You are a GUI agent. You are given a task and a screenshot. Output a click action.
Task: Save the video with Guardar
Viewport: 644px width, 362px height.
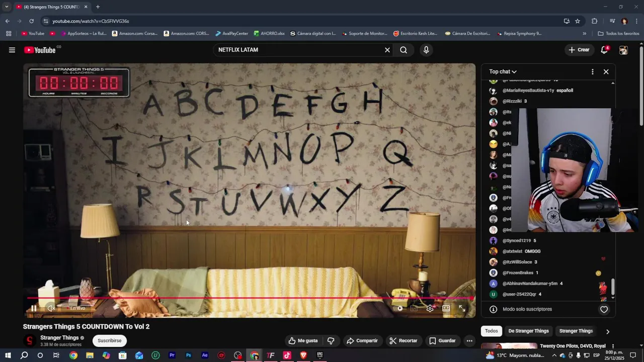pos(442,340)
